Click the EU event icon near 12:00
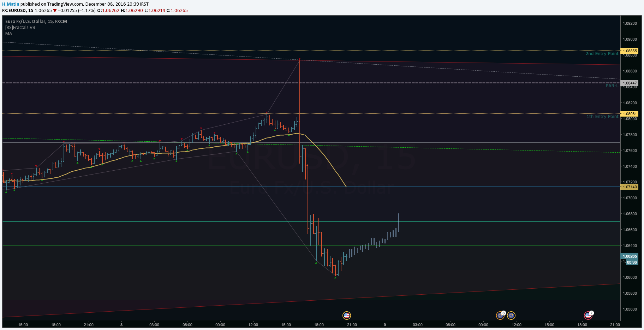 pyautogui.click(x=511, y=316)
